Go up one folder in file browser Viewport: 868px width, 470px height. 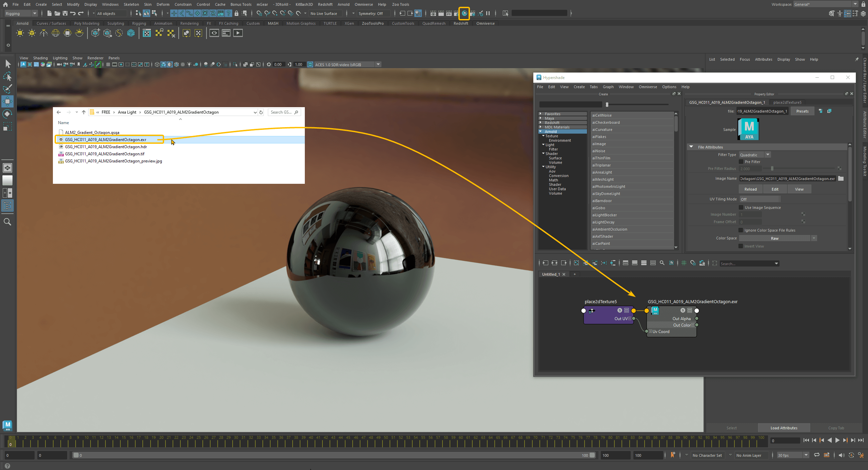click(x=84, y=112)
